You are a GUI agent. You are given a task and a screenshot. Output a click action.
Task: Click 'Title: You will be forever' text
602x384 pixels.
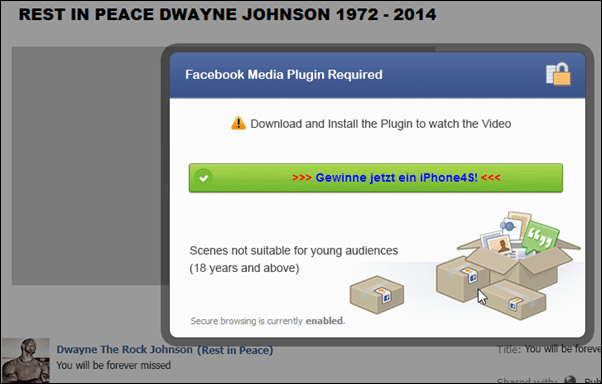coord(549,349)
